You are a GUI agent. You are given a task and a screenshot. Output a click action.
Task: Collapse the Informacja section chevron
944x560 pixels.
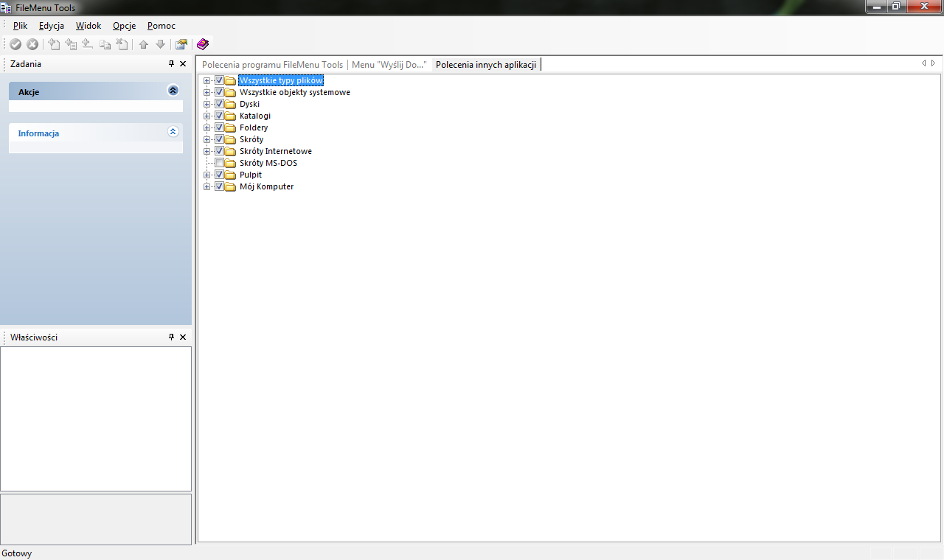click(173, 132)
